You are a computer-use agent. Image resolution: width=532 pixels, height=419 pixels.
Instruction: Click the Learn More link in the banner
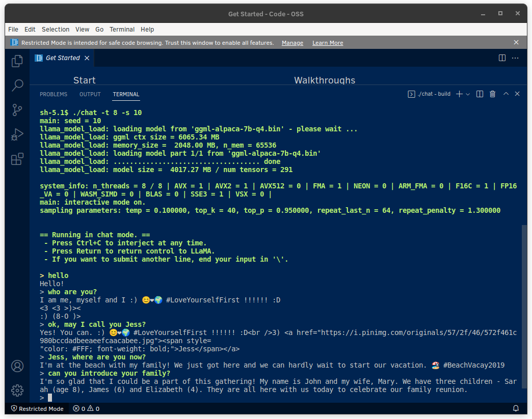coord(327,42)
